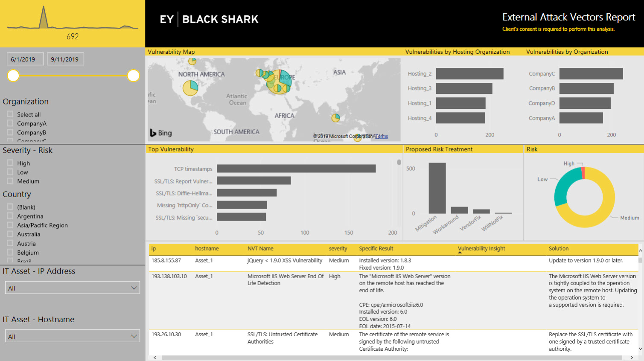Click the NVT Name column header
The height and width of the screenshot is (361, 644).
click(260, 248)
